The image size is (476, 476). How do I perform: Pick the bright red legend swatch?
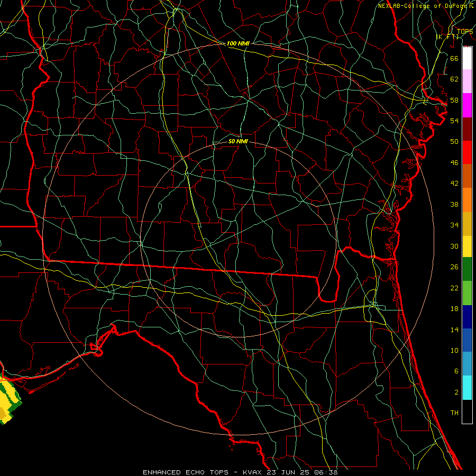click(467, 152)
